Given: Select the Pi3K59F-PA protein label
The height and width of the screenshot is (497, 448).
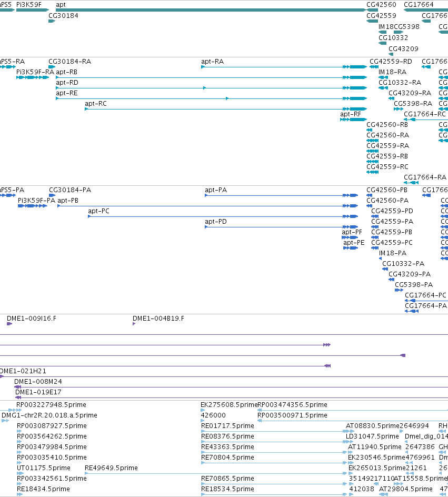Looking at the screenshot, I should [37, 200].
